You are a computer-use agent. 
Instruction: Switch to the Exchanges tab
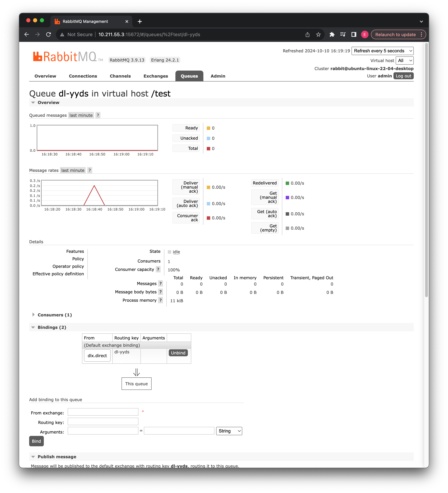pyautogui.click(x=155, y=76)
